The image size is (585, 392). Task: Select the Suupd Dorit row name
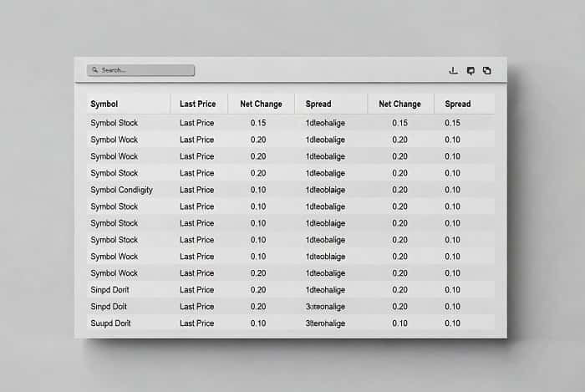tap(110, 323)
